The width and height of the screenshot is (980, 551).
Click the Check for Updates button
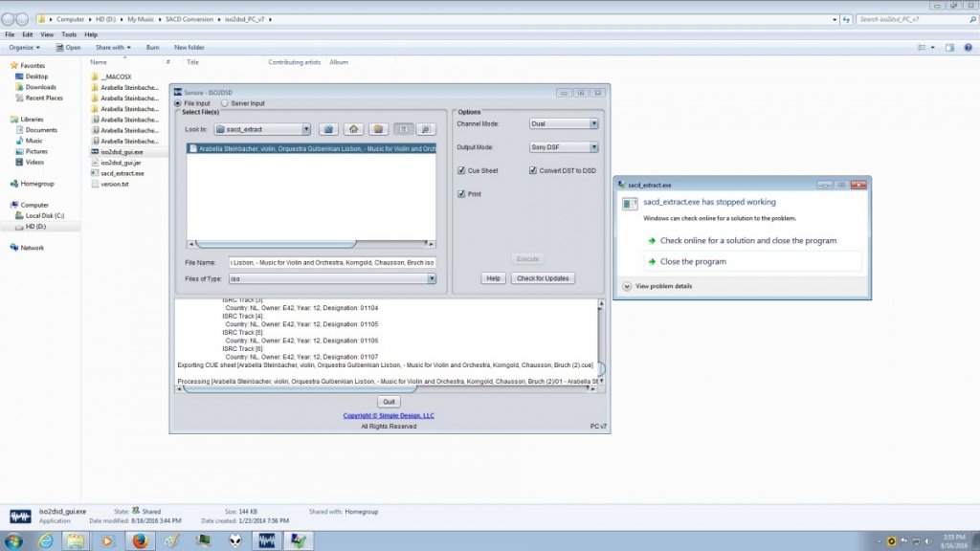543,278
